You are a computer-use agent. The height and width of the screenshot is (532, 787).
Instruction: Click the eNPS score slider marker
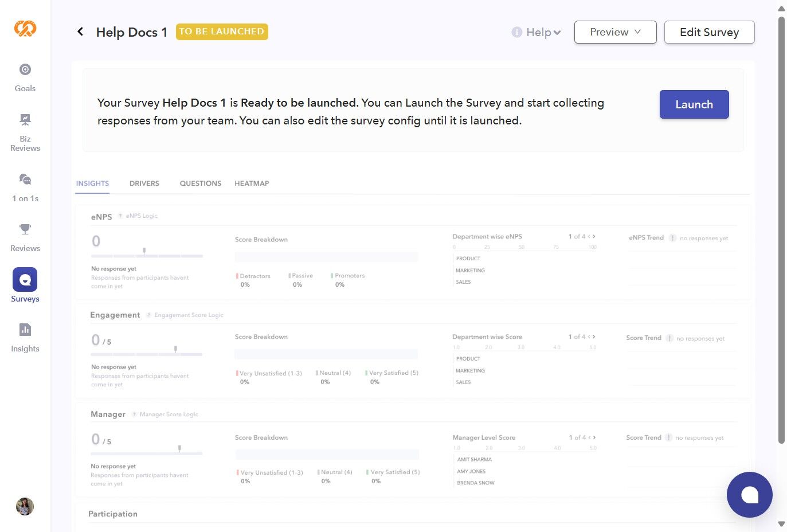144,251
